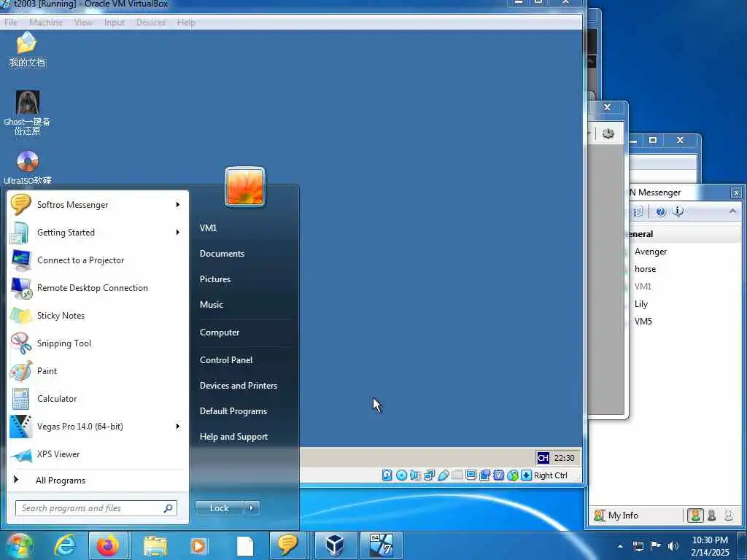
Task: Show hidden system tray icons
Action: (x=620, y=546)
